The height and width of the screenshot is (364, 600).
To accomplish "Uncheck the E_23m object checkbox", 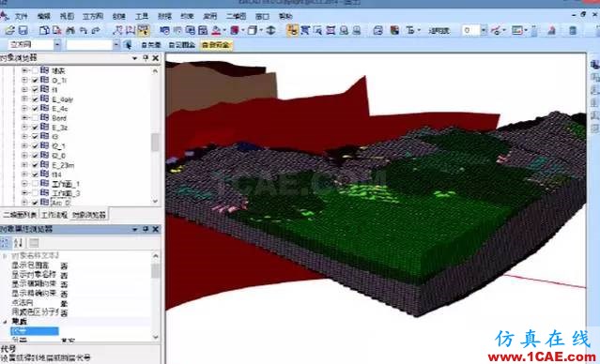I will point(35,165).
